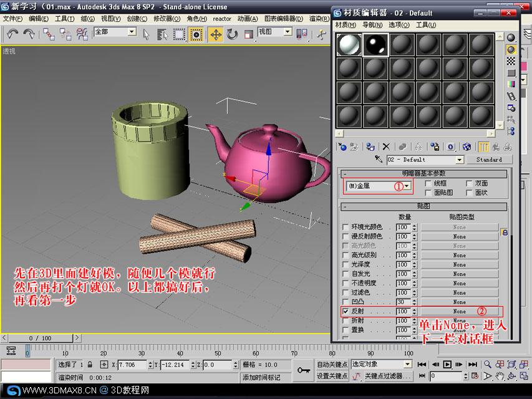
Task: Toggle Window/Crossing selection mode
Action: click(x=196, y=34)
